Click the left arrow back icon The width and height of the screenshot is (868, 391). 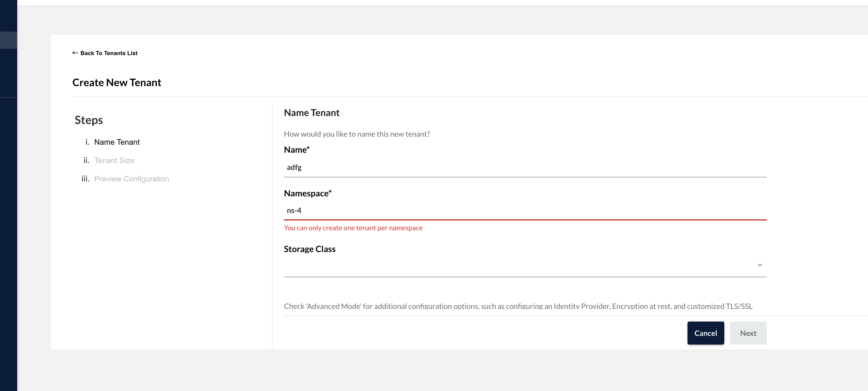tap(75, 53)
